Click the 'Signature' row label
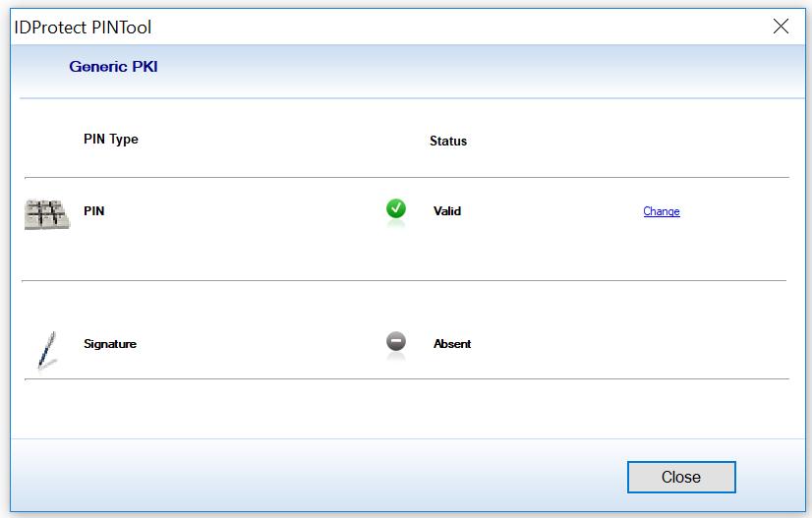The height and width of the screenshot is (518, 812). 110,344
